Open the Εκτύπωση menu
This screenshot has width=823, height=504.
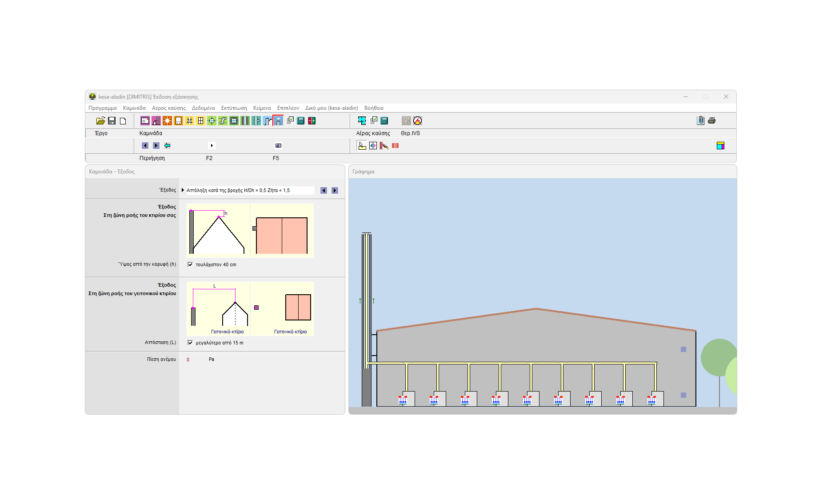click(x=234, y=108)
